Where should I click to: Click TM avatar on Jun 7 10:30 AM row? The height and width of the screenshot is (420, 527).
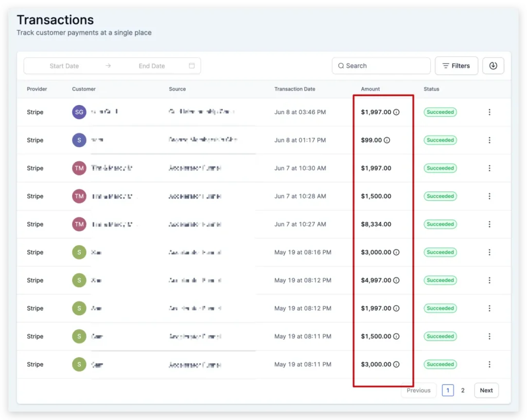tap(79, 168)
